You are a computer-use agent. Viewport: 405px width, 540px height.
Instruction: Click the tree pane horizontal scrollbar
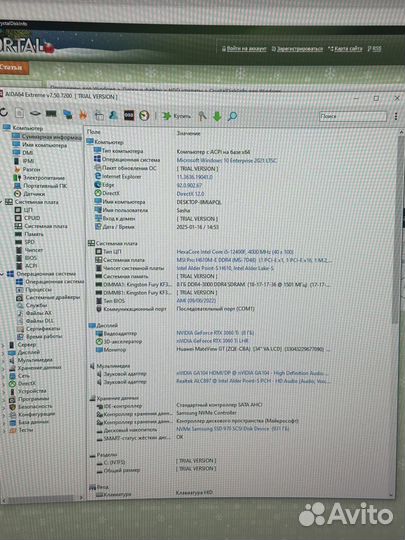pyautogui.click(x=42, y=498)
